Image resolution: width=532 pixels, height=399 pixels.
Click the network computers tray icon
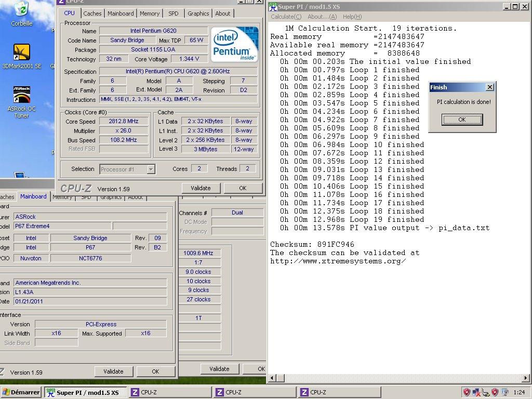coord(476,392)
